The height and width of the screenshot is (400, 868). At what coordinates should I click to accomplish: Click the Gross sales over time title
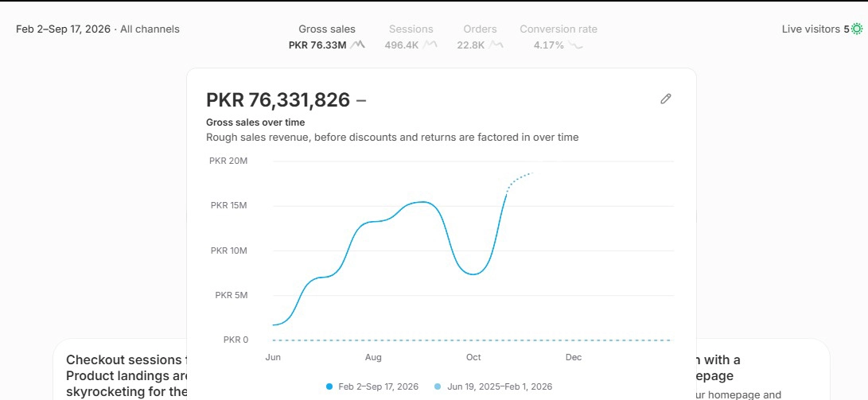point(255,122)
